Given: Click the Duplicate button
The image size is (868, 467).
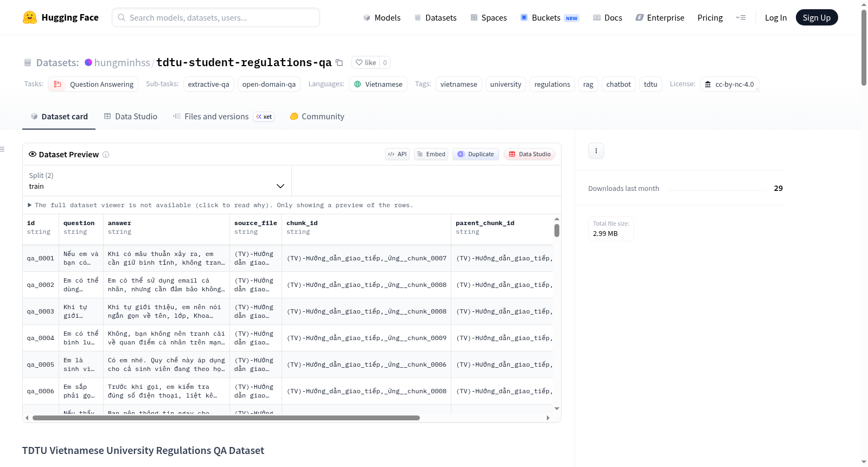Looking at the screenshot, I should [x=476, y=154].
